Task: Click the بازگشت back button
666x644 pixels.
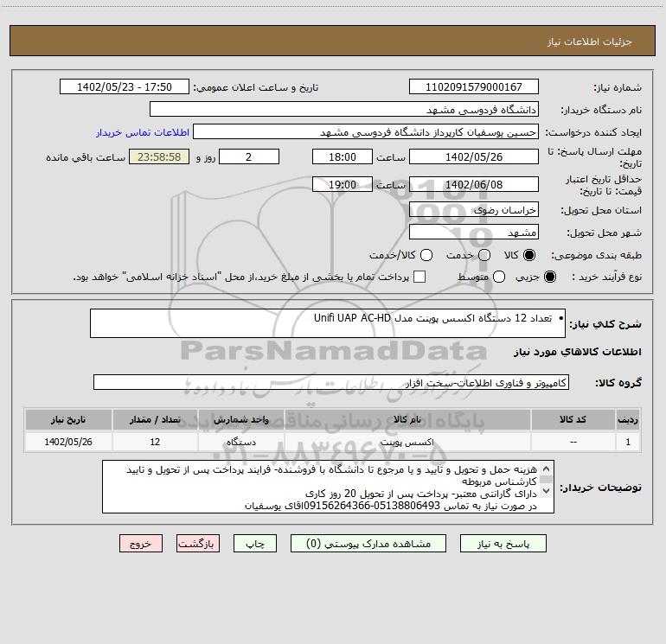Action: coord(198,544)
